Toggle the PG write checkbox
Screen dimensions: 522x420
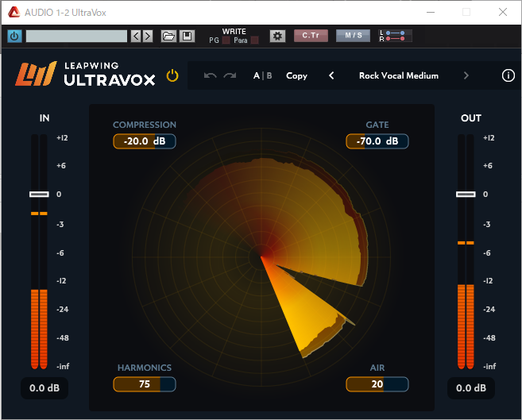(226, 40)
